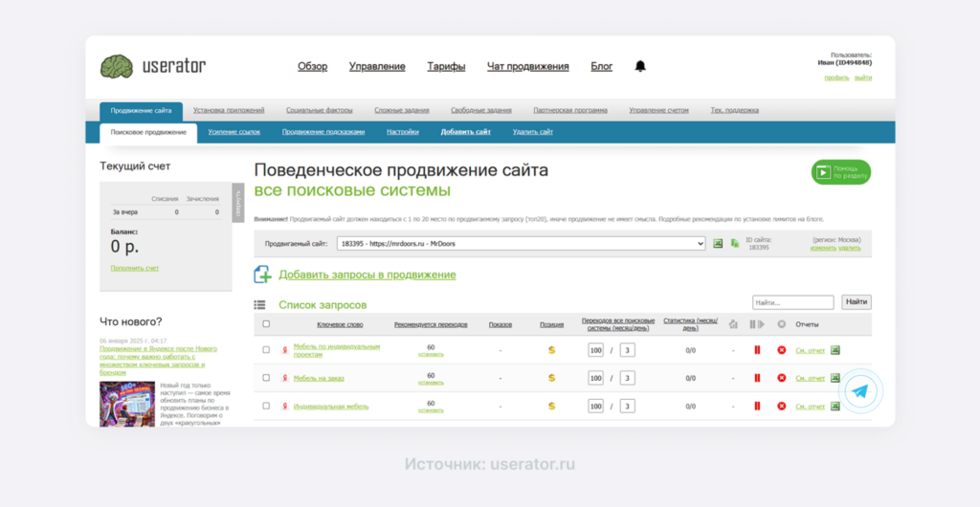This screenshot has width=980, height=507.
Task: Export the 'Мебель по индивидуальным проектам' report to Excel
Action: (835, 350)
